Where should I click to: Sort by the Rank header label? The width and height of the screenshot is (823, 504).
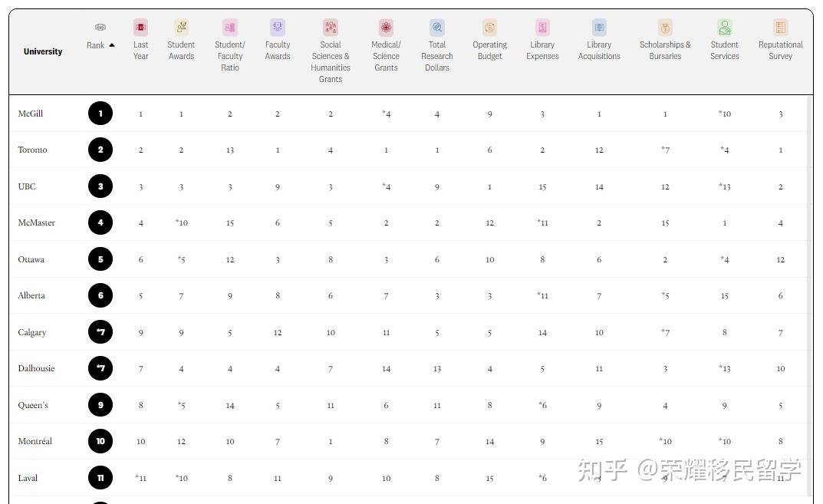tap(96, 45)
